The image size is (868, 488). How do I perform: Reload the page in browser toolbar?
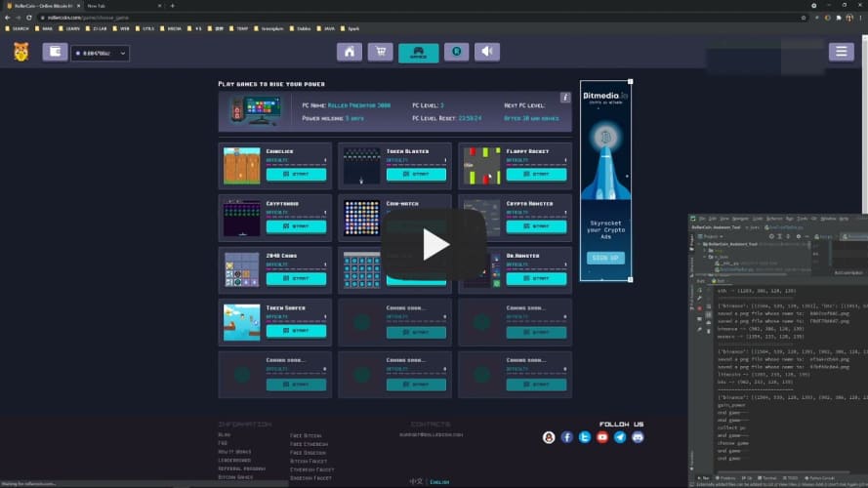pos(28,18)
